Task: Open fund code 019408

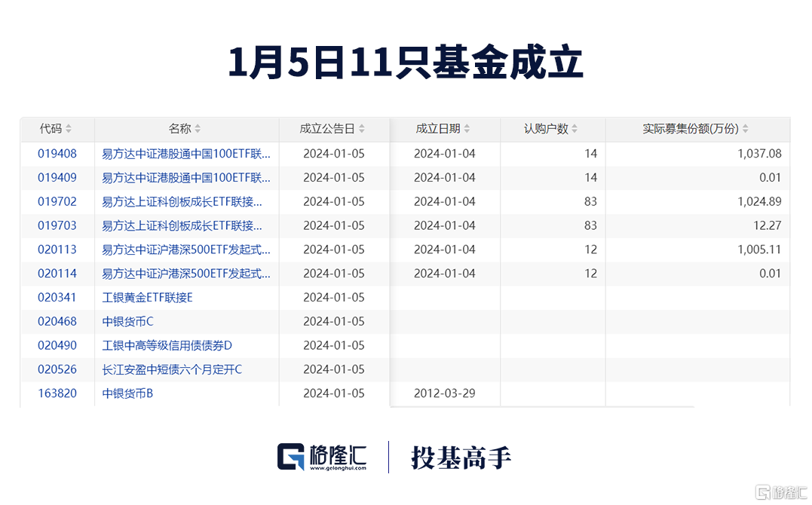Action: (57, 154)
